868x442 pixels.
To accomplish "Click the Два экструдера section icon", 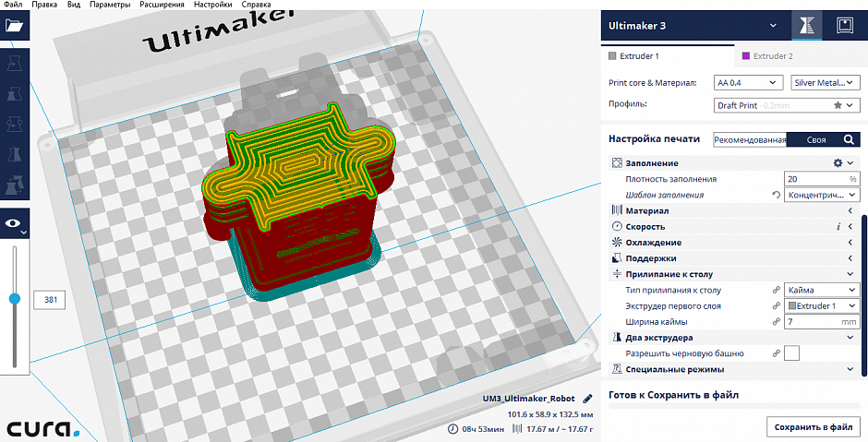I will (617, 338).
